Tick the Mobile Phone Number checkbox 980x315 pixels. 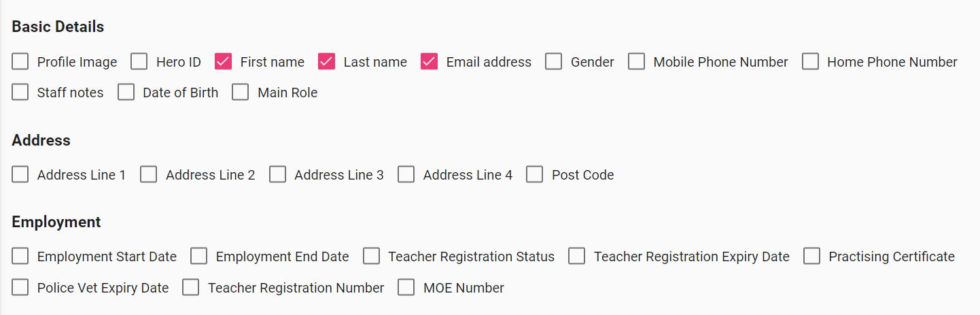[637, 62]
